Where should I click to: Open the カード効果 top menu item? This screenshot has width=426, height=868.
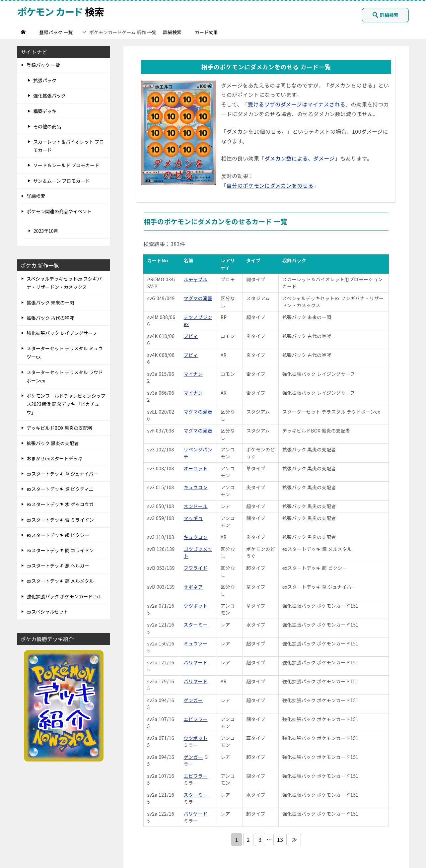pyautogui.click(x=206, y=33)
